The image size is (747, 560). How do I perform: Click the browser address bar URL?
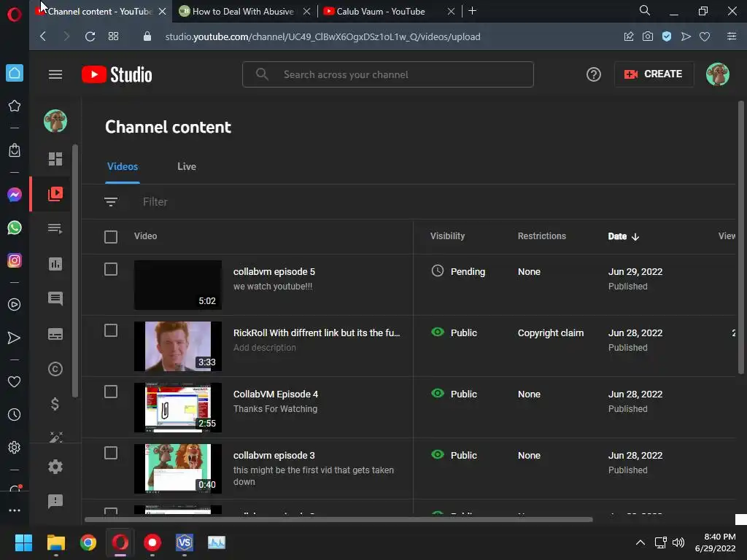pyautogui.click(x=322, y=36)
